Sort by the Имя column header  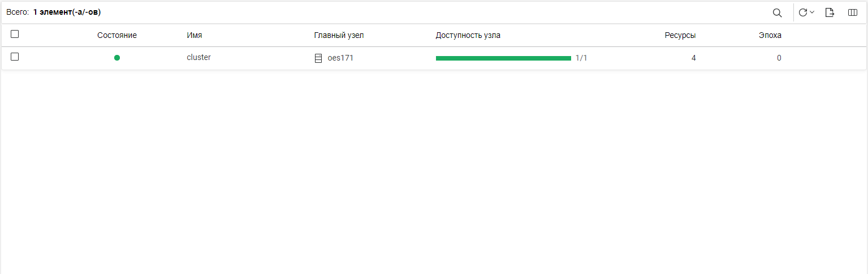pos(195,35)
